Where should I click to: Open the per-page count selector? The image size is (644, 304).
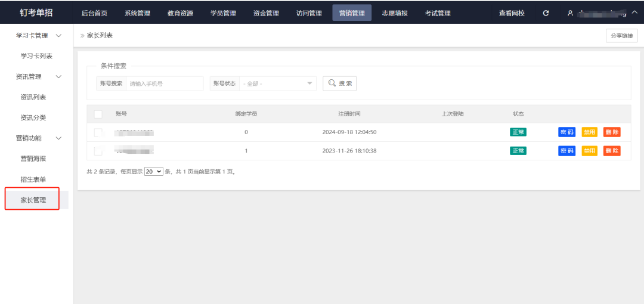154,171
